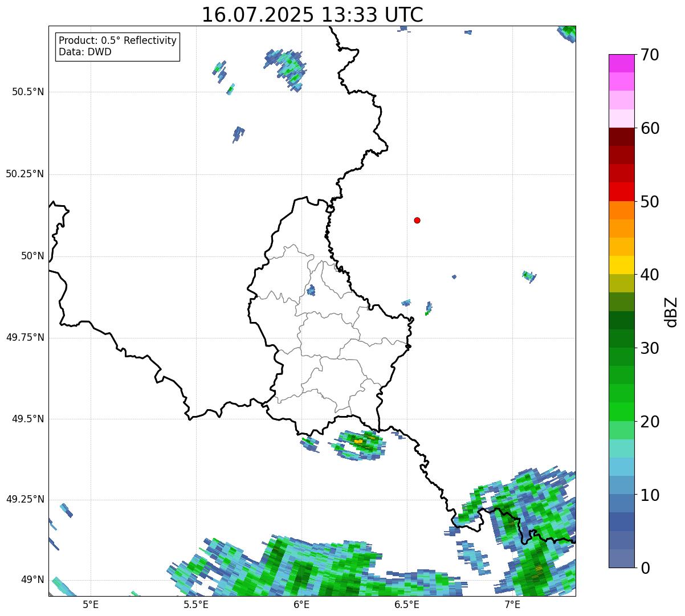This screenshot has height=616, width=685.
Task: Click the 49.75°N latitude label
Action: 25,337
